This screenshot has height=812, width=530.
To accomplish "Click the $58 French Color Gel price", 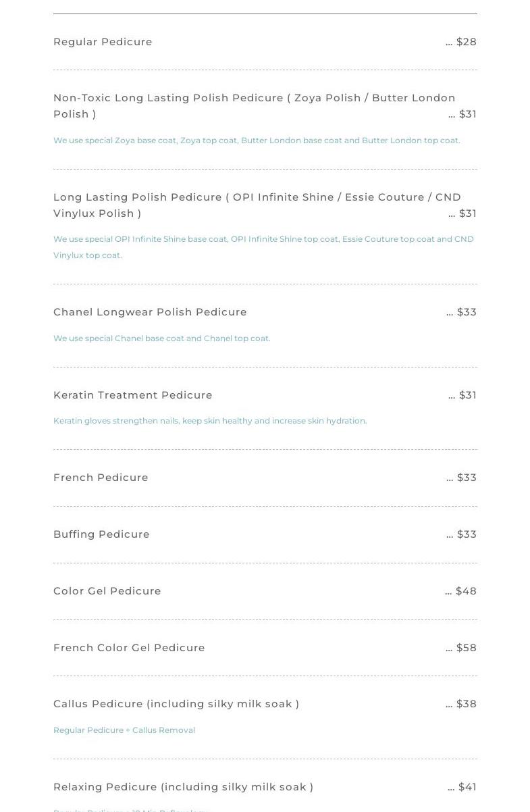I will tap(462, 648).
